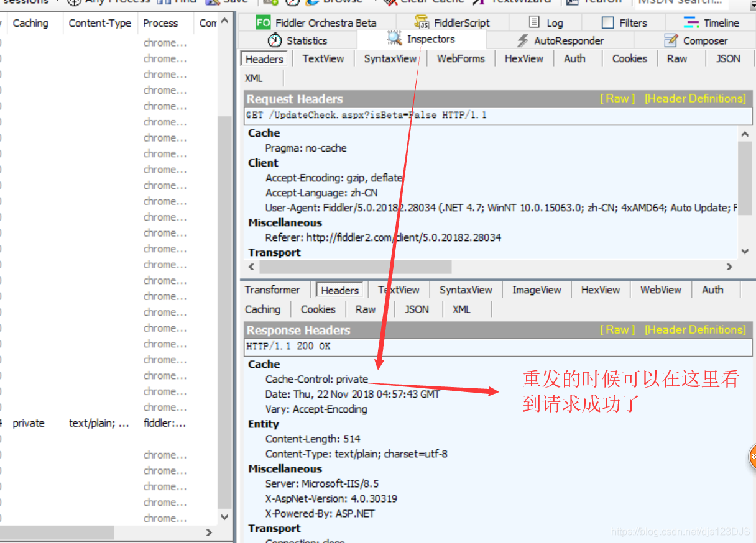Open response Auth inspector tab

pyautogui.click(x=712, y=290)
